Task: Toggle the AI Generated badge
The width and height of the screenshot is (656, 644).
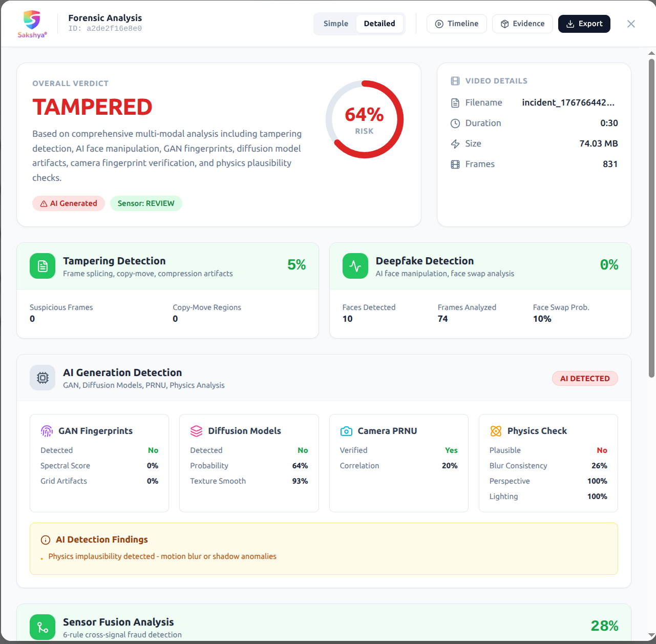Action: (x=68, y=203)
